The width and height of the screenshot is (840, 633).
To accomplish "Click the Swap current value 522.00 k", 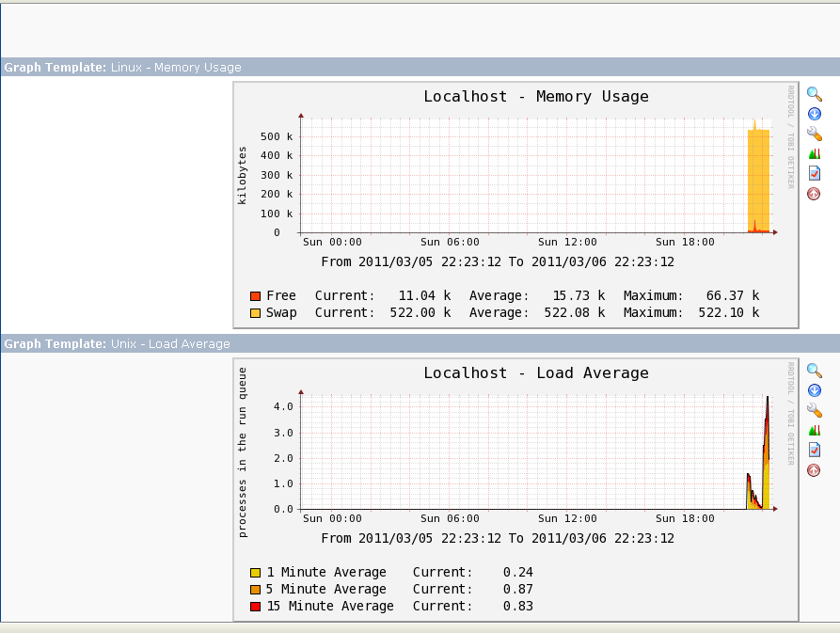I will click(420, 313).
